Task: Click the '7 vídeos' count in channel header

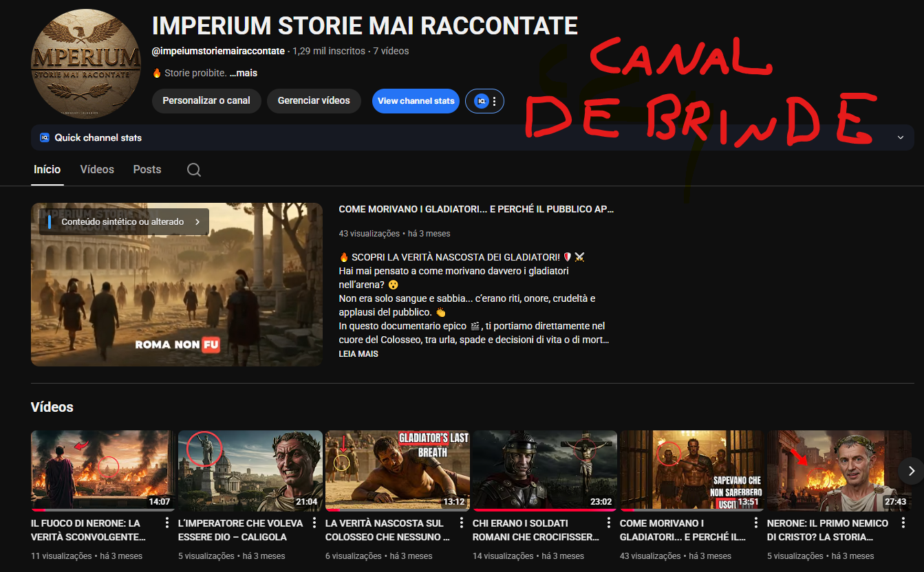Action: pos(391,51)
